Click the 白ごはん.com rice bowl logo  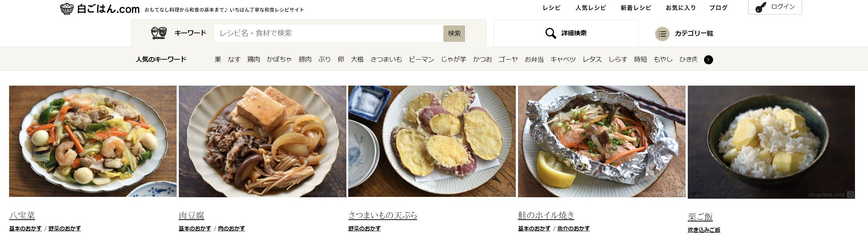tap(67, 9)
